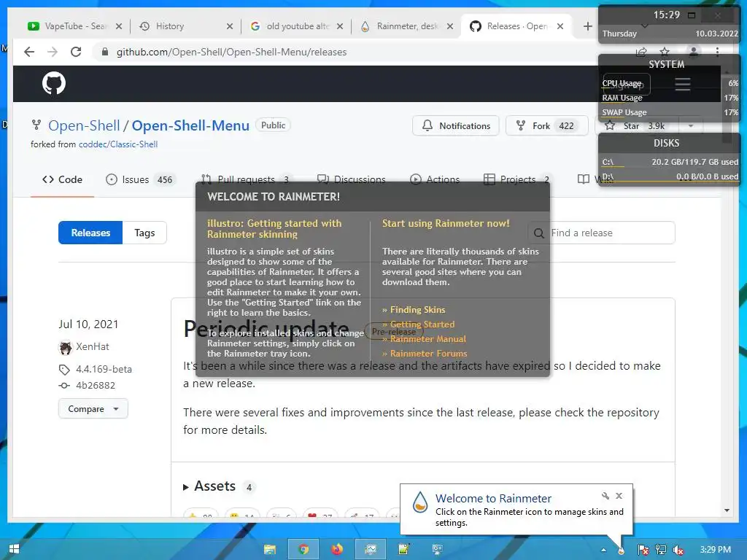Click the Action Center flag tray icon
747x560 pixels.
pyautogui.click(x=643, y=550)
